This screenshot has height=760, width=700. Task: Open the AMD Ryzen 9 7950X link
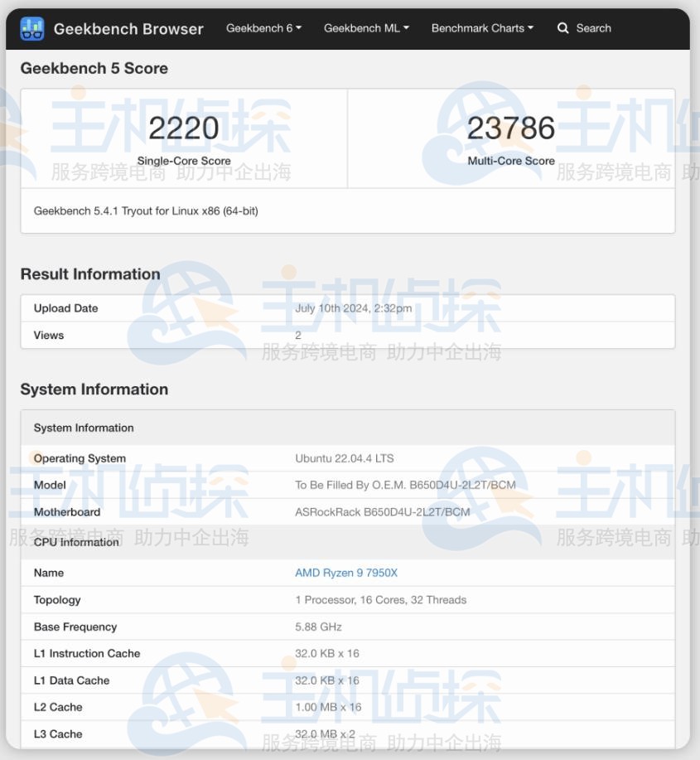point(345,572)
